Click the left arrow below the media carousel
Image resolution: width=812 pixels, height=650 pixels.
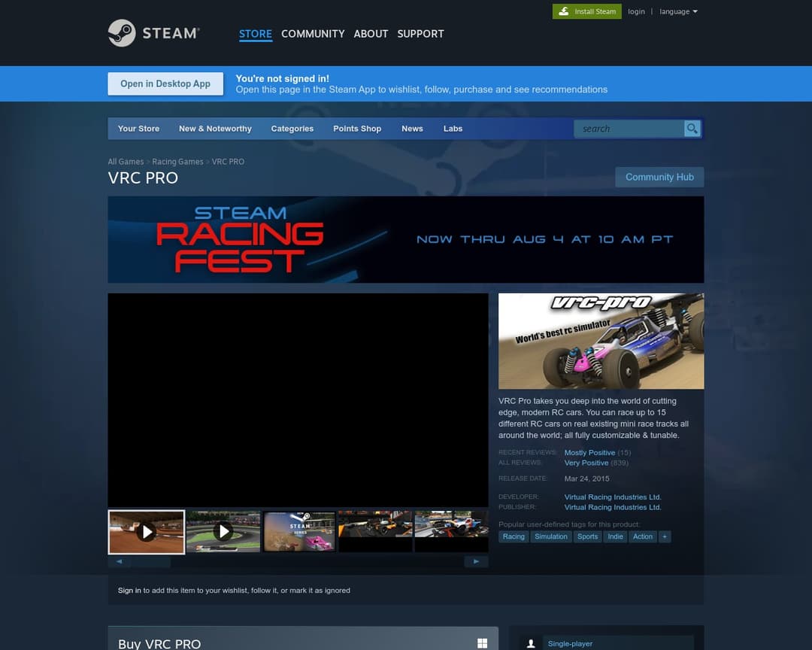(119, 560)
